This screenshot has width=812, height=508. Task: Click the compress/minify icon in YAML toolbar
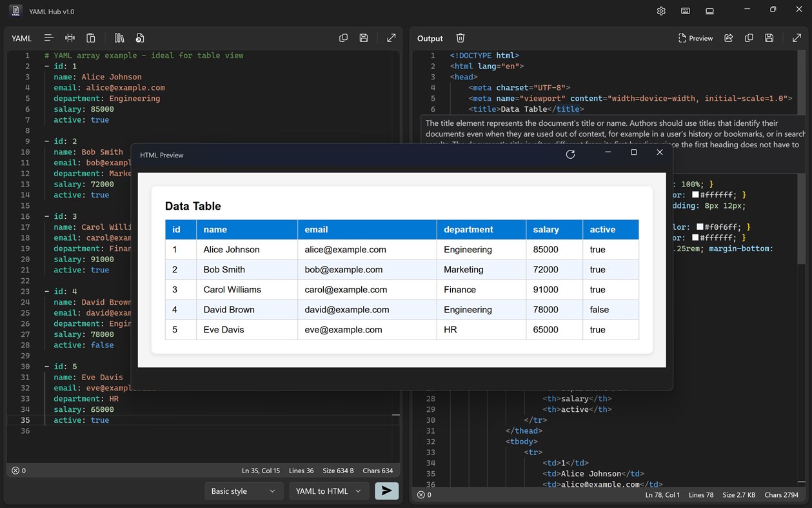[70, 38]
